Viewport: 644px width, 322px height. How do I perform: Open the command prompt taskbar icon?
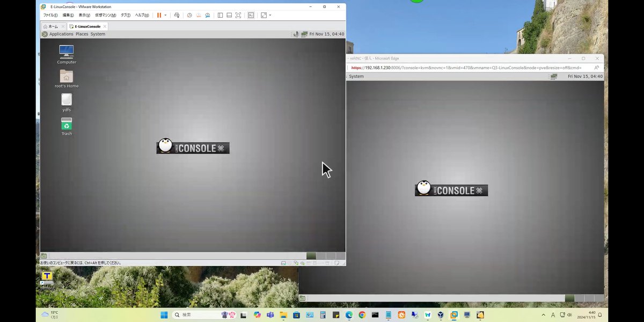(375, 314)
